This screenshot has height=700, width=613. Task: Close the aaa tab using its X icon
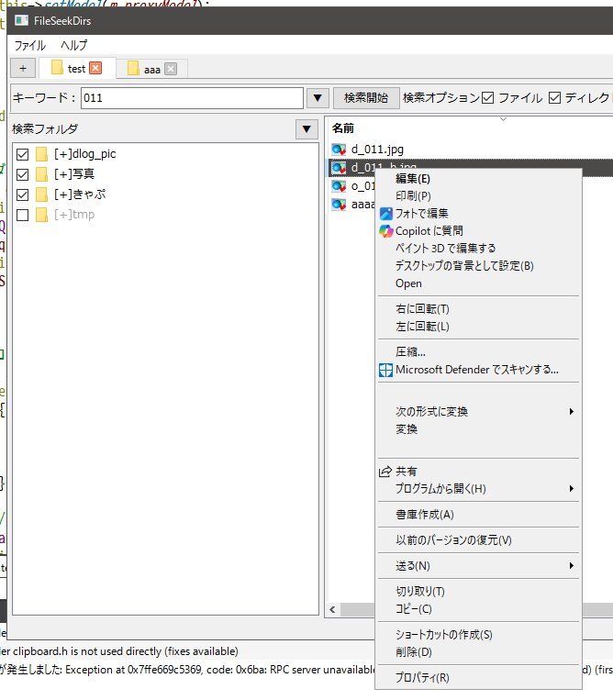[x=170, y=69]
